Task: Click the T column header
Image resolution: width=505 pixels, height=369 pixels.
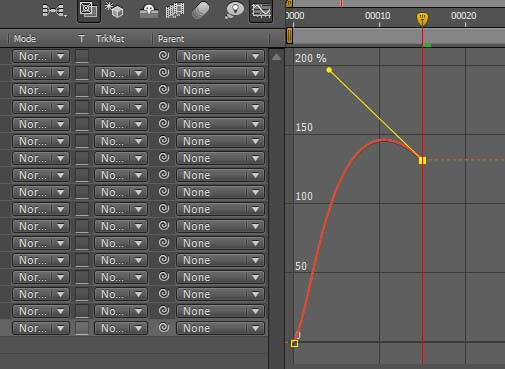Action: click(81, 39)
